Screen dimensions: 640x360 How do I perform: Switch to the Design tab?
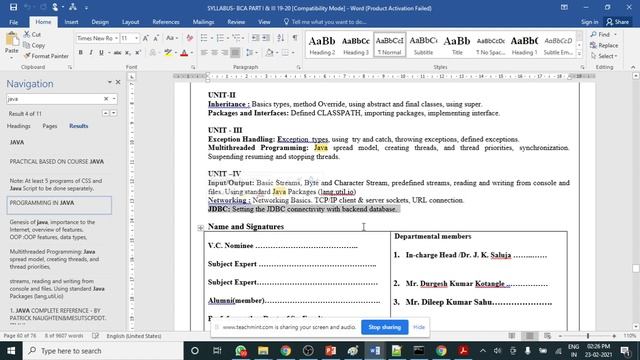tap(100, 22)
